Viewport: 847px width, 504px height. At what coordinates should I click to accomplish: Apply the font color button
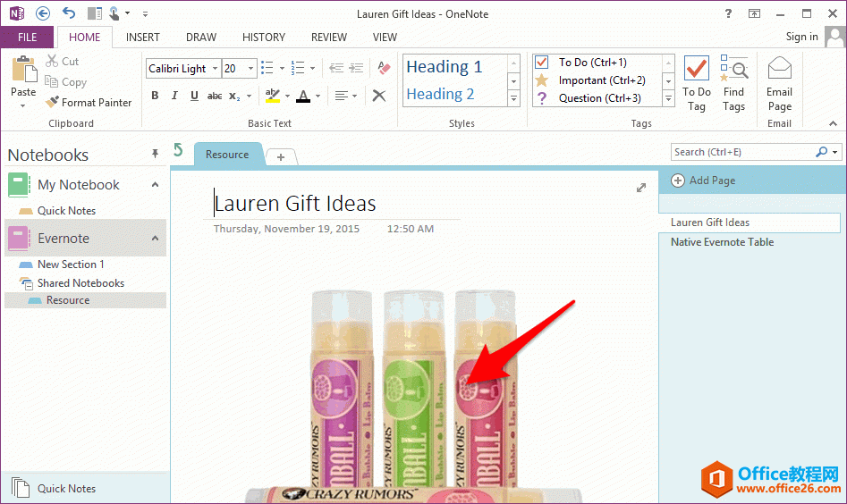tap(303, 96)
